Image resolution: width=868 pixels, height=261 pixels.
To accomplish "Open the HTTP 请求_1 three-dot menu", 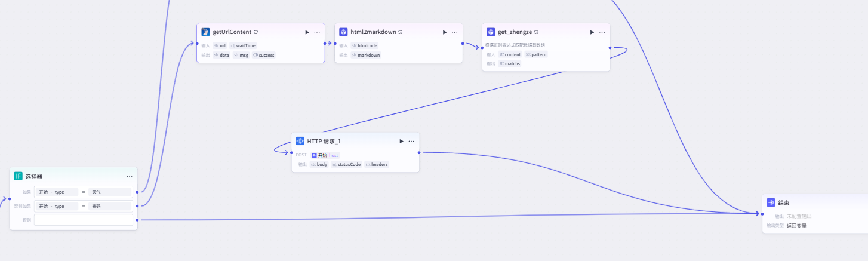I will click(x=411, y=141).
